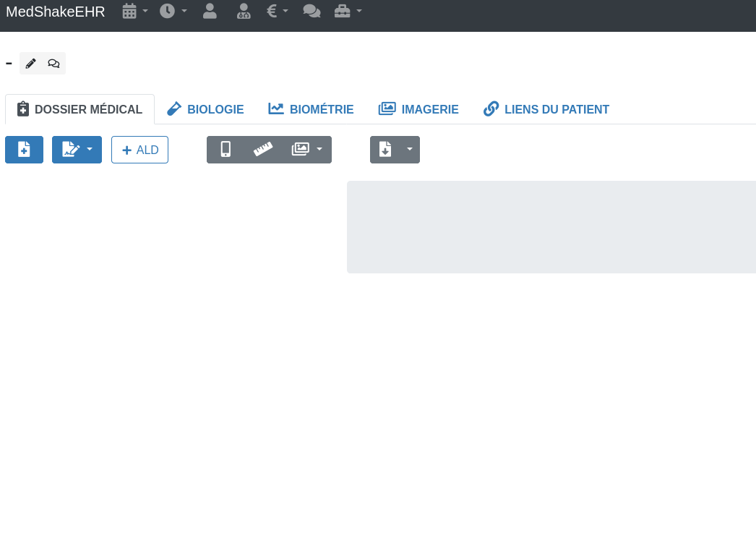
Task: Go to Liens du Patient tab
Action: [546, 109]
